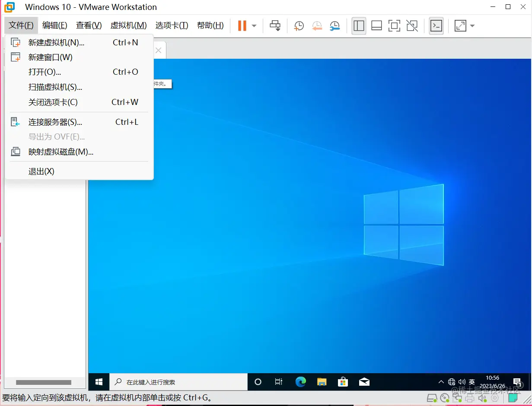This screenshot has width=532, height=406.
Task: Open the stretch mode dropdown arrow
Action: [x=472, y=26]
